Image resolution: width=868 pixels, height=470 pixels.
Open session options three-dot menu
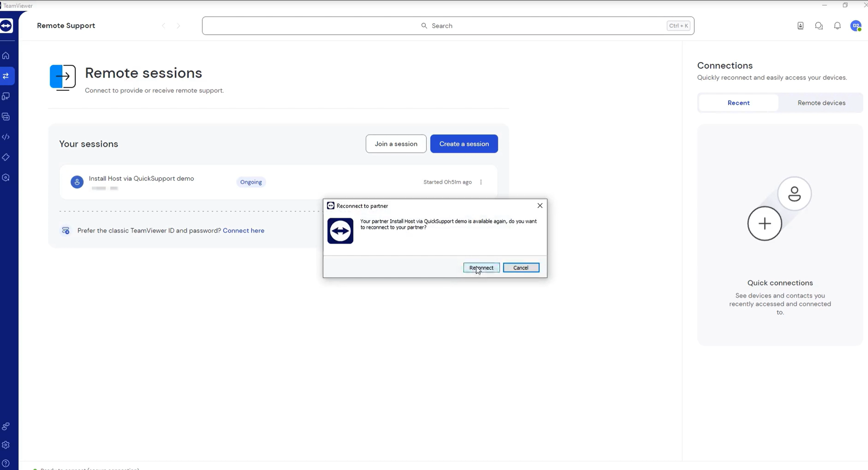(x=481, y=182)
